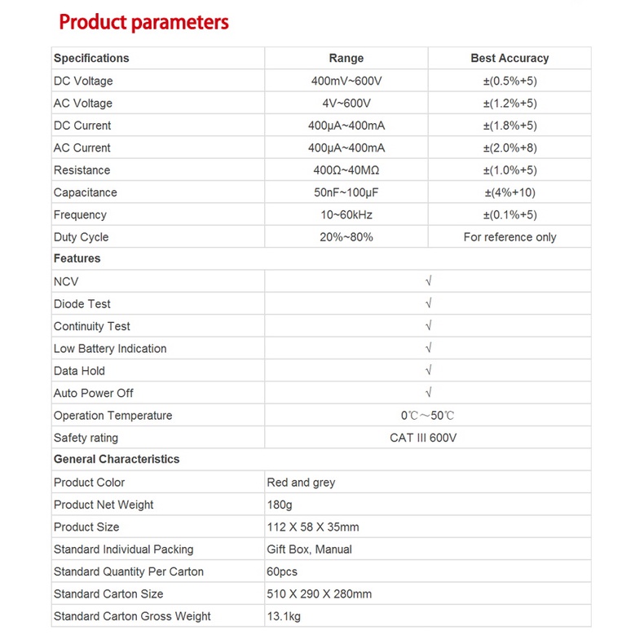This screenshot has width=644, height=644.
Task: Click the DC Voltage row label
Action: click(x=83, y=81)
